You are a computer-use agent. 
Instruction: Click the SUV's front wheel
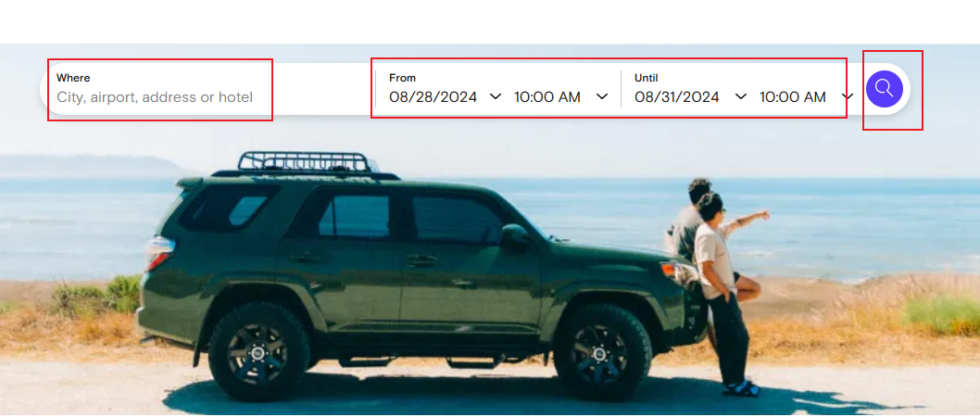click(602, 353)
